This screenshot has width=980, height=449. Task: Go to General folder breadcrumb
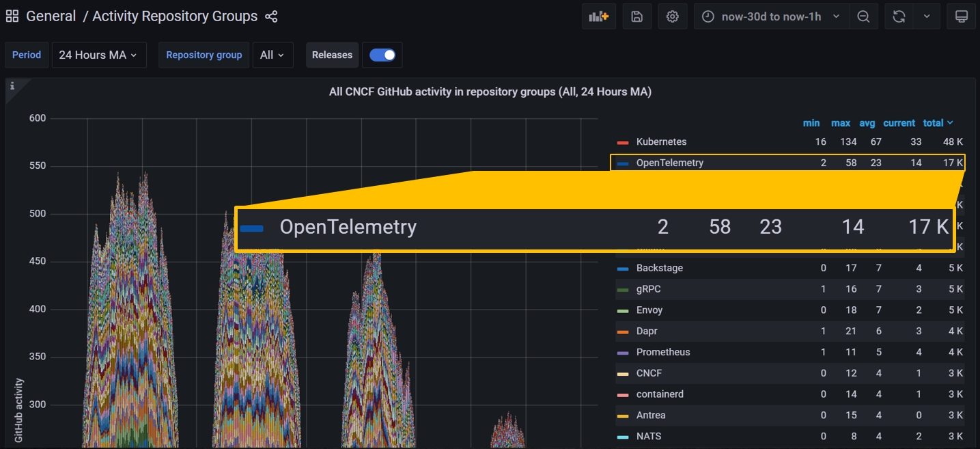(51, 16)
